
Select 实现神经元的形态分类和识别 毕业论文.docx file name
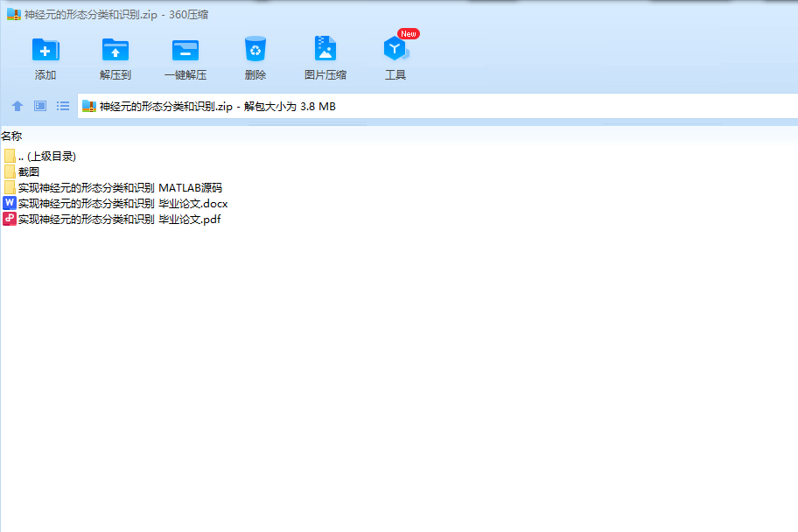(x=122, y=204)
